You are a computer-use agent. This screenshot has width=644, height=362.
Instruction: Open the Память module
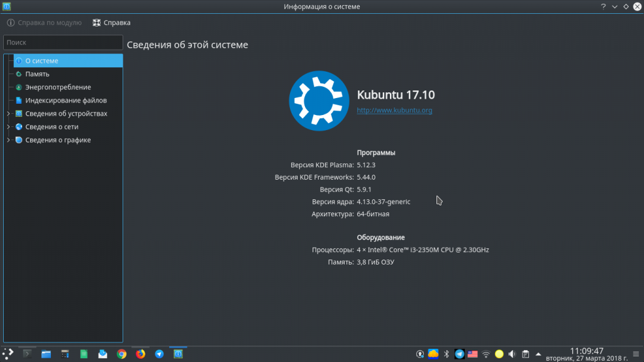click(x=68, y=74)
